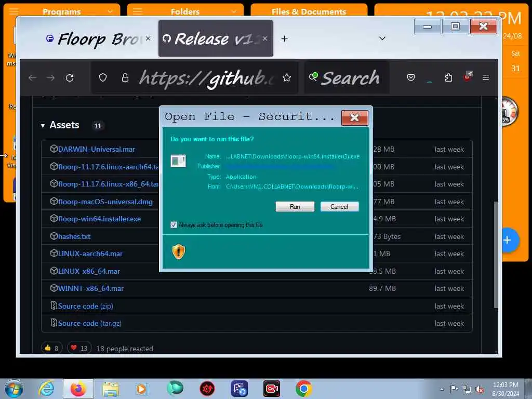The height and width of the screenshot is (399, 532).
Task: Bookmark this page with the star icon
Action: (x=287, y=78)
